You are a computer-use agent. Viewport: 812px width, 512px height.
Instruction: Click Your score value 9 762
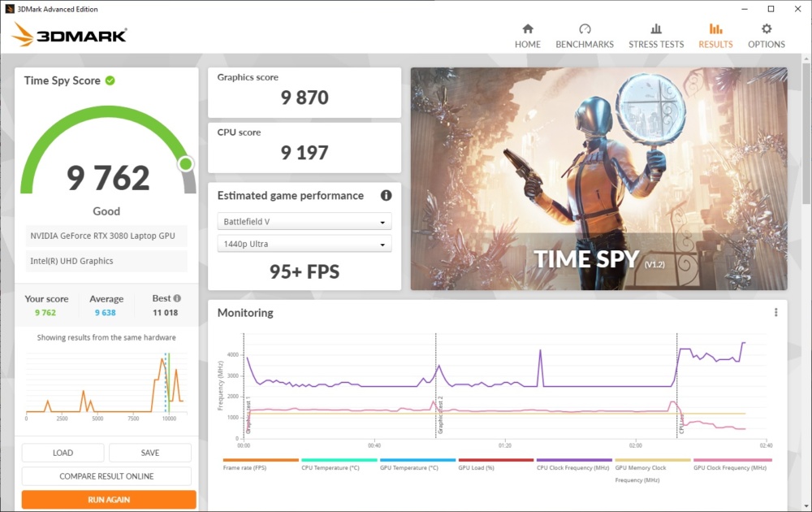point(45,313)
